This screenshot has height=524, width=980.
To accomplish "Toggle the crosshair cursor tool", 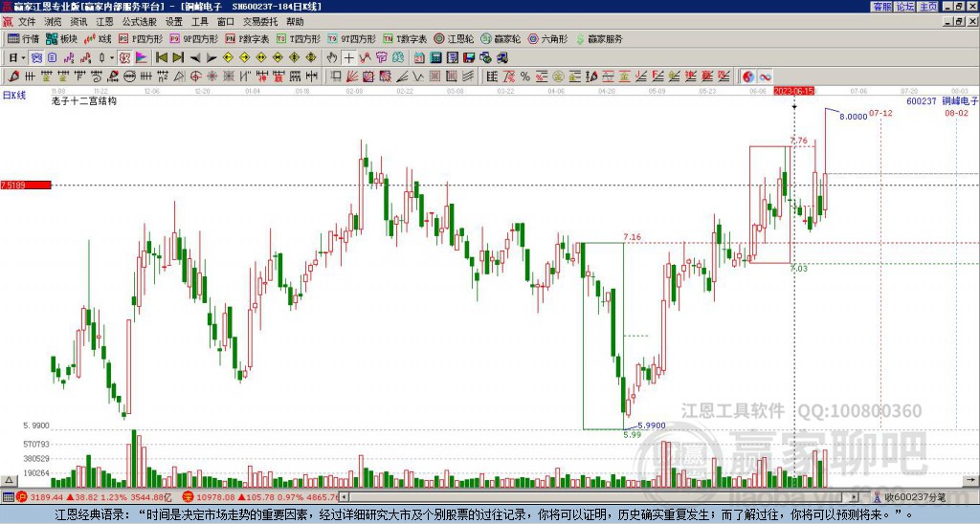I will pyautogui.click(x=348, y=57).
